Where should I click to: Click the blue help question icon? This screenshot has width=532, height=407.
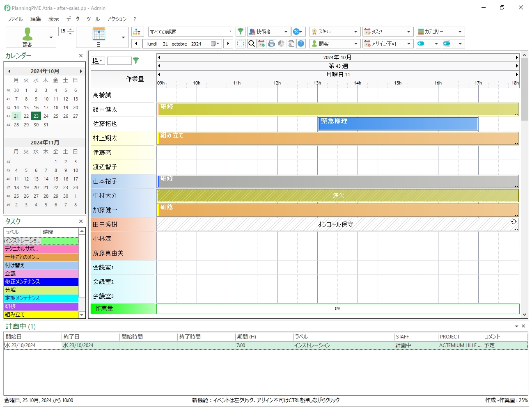pyautogui.click(x=301, y=43)
